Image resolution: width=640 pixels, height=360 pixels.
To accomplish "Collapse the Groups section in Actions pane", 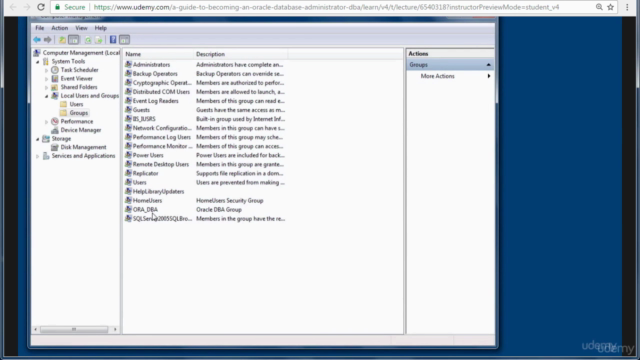I will coord(488,64).
